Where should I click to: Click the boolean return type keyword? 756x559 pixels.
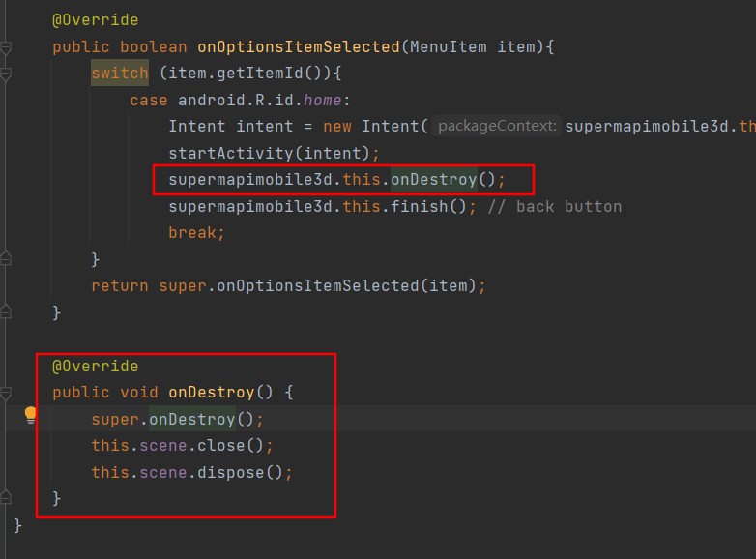154,46
